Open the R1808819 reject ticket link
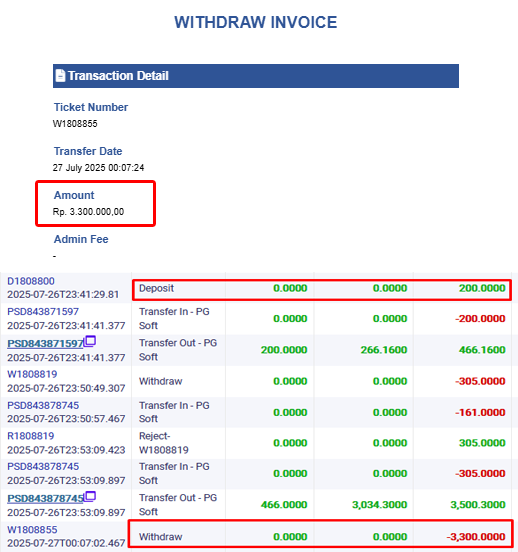The height and width of the screenshot is (552, 518). (31, 436)
